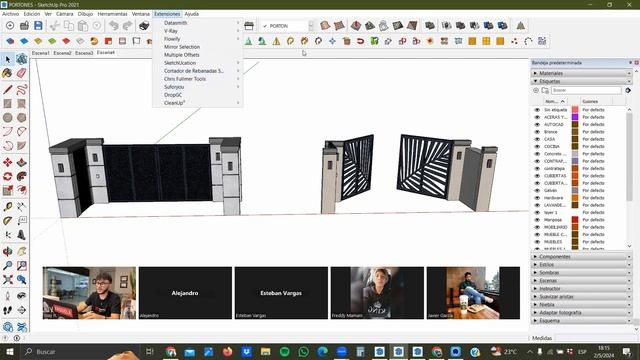The height and width of the screenshot is (360, 640).
Task: Hide the CASA label
Action: pos(537,139)
